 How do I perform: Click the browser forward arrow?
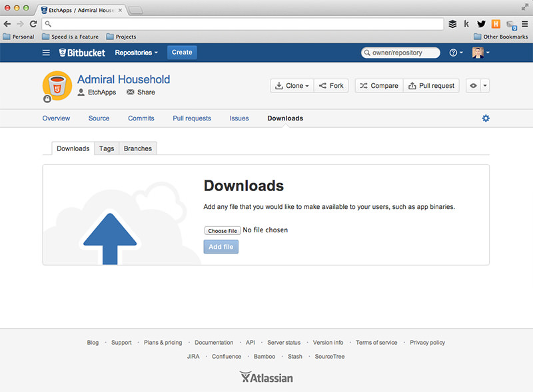(x=20, y=24)
